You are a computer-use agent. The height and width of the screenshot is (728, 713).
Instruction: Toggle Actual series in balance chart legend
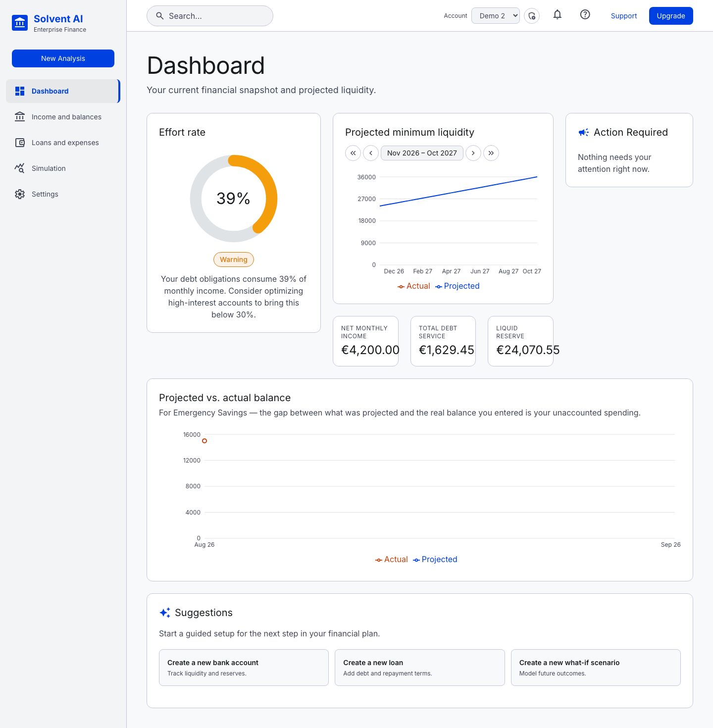tap(392, 560)
